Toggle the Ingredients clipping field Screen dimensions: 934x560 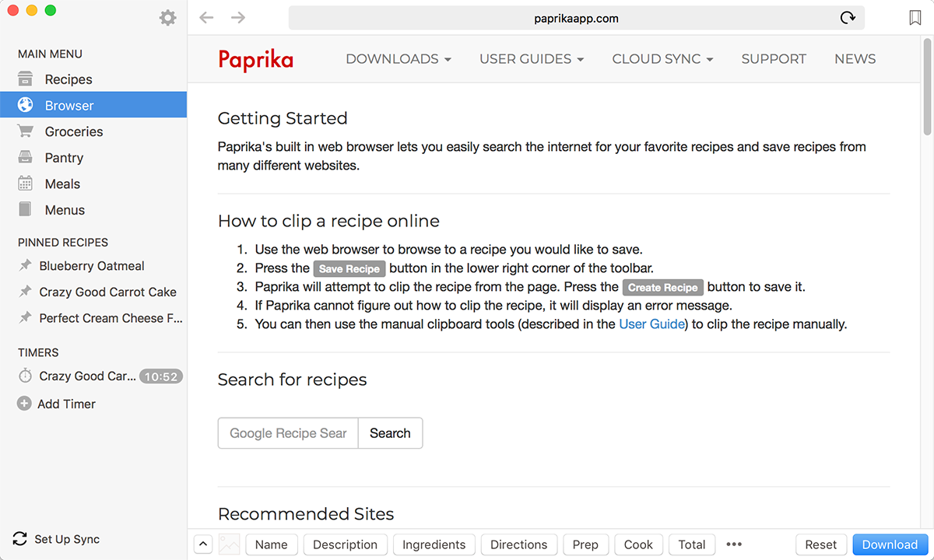[434, 544]
